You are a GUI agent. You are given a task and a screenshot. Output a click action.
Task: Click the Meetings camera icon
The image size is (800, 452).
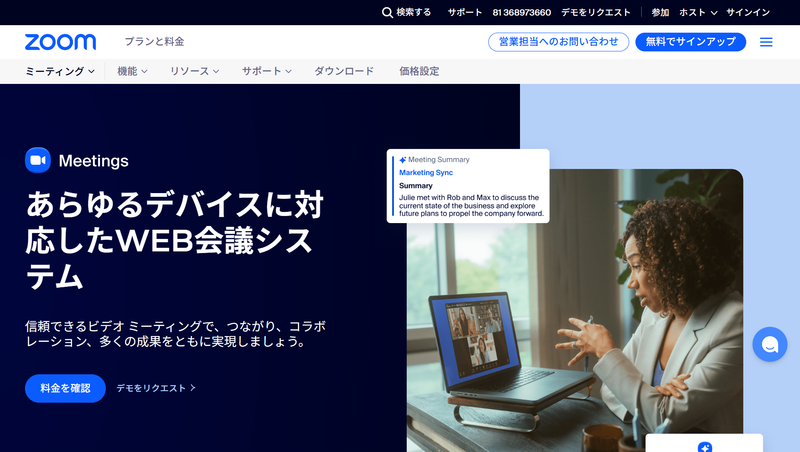pyautogui.click(x=38, y=160)
